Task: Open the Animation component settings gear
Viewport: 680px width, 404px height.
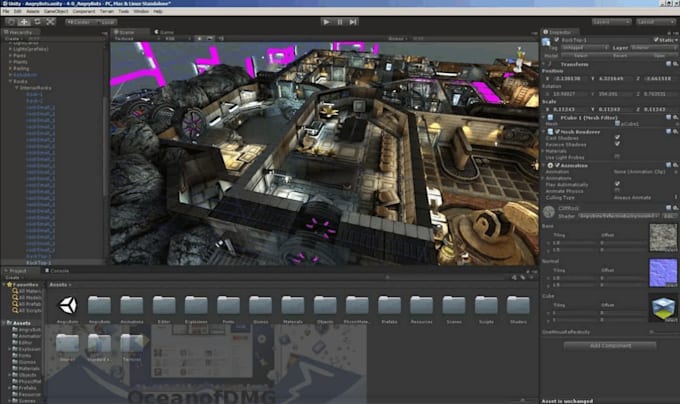Action: click(x=675, y=165)
